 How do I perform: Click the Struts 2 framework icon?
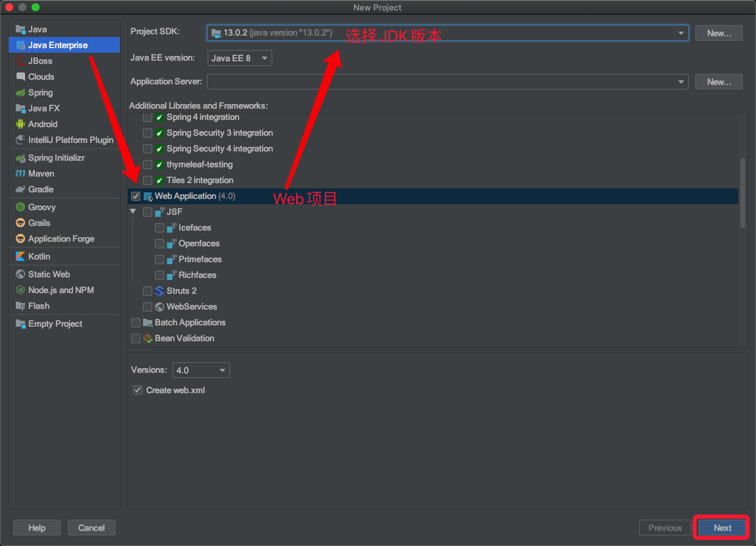click(160, 291)
